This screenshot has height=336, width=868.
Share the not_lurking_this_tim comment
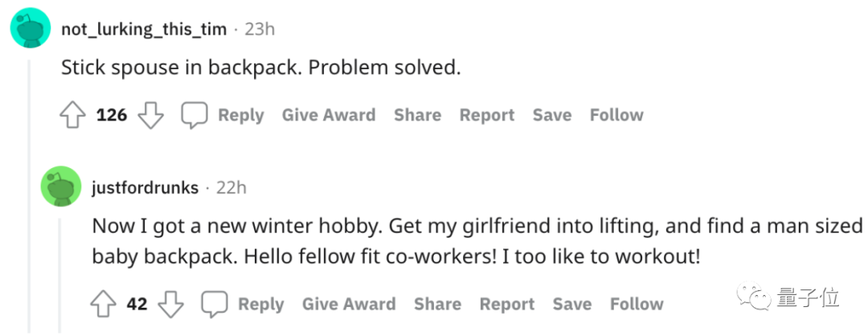pyautogui.click(x=417, y=115)
